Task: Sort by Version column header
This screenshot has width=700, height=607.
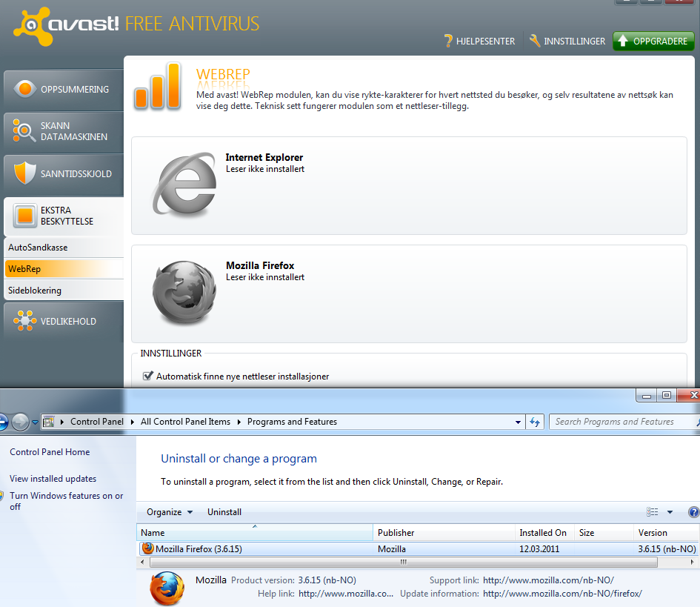Action: pos(666,532)
